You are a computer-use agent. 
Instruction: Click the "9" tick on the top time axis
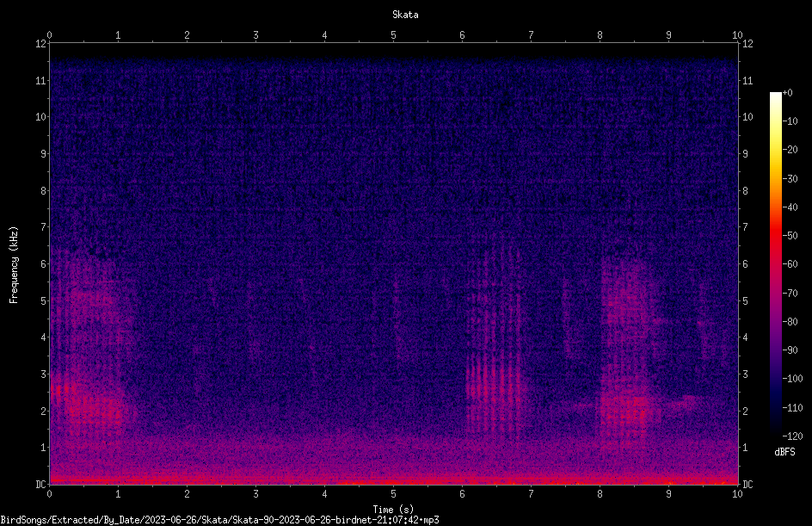point(668,35)
